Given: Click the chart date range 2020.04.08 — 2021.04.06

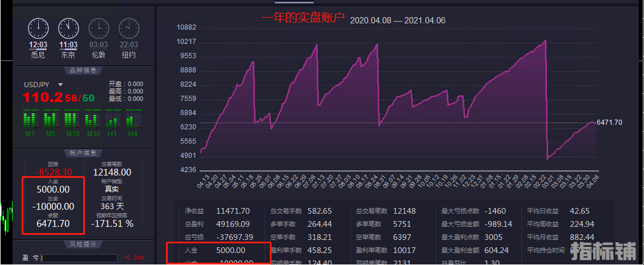Looking at the screenshot, I should pos(398,21).
